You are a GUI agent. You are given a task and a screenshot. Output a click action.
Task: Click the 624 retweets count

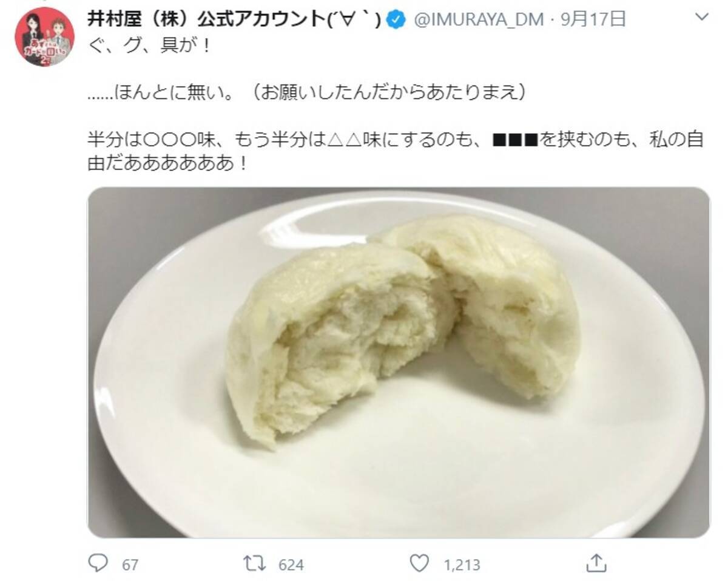tap(291, 565)
